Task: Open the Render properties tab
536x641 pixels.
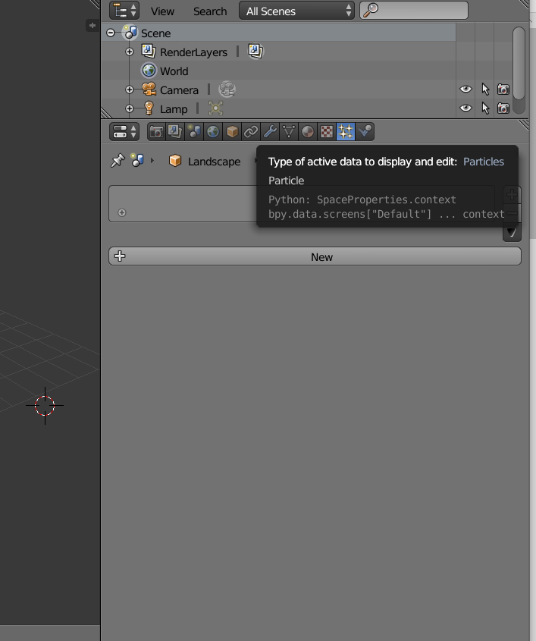Action: click(x=156, y=132)
